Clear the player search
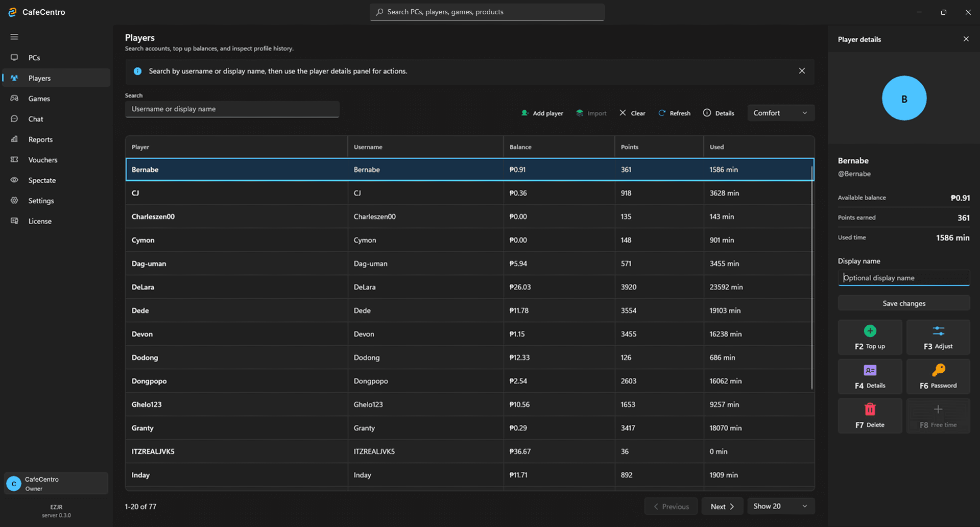 point(632,113)
